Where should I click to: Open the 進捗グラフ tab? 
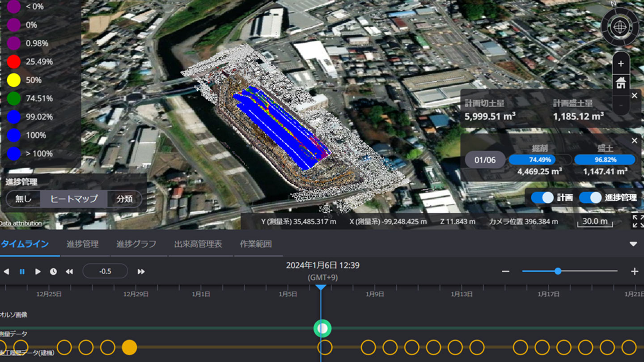click(136, 244)
